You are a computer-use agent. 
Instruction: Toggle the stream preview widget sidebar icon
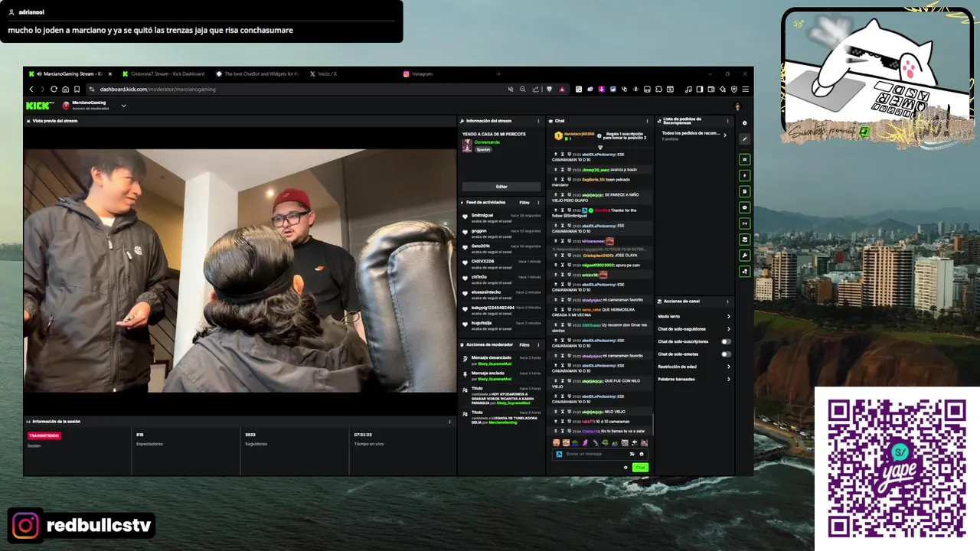pos(745,159)
